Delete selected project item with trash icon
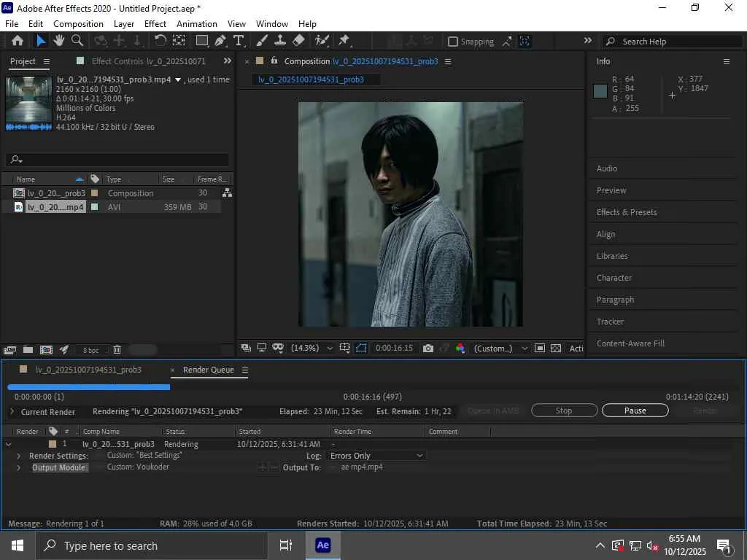Image resolution: width=747 pixels, height=560 pixels. (117, 350)
